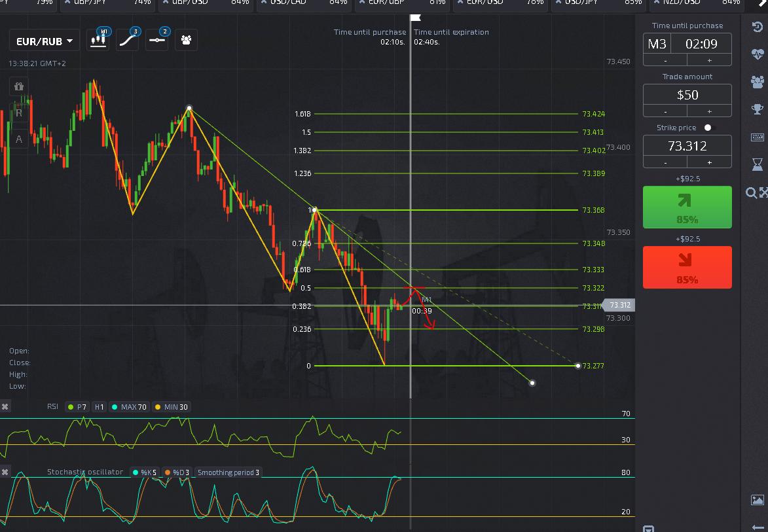Click the 13:38:21 GMT+2 clock text
Viewport: 768px width, 532px height.
37,63
